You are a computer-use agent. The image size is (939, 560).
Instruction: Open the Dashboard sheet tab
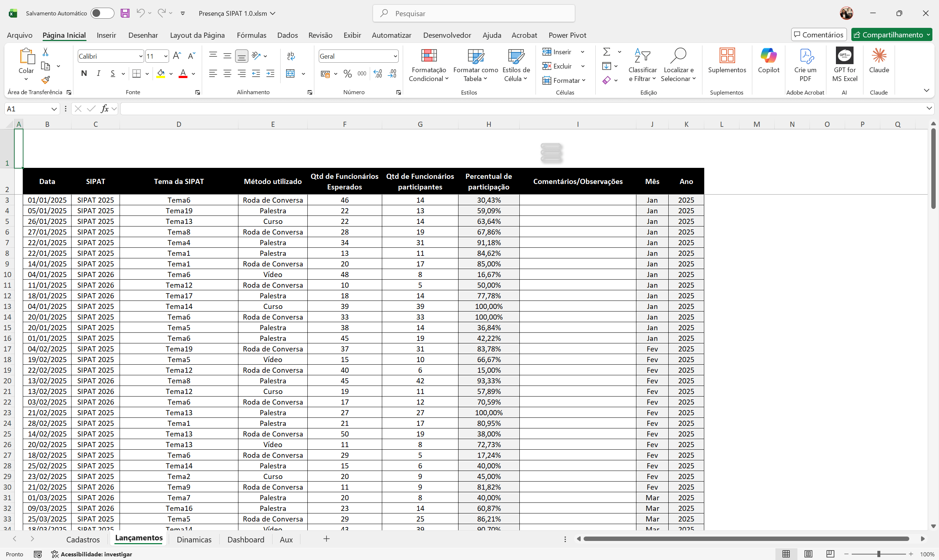[x=246, y=539]
